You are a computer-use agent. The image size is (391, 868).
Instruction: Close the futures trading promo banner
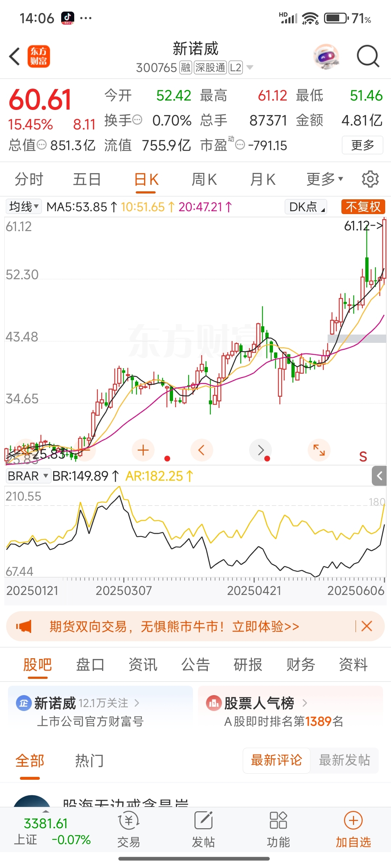(x=367, y=626)
